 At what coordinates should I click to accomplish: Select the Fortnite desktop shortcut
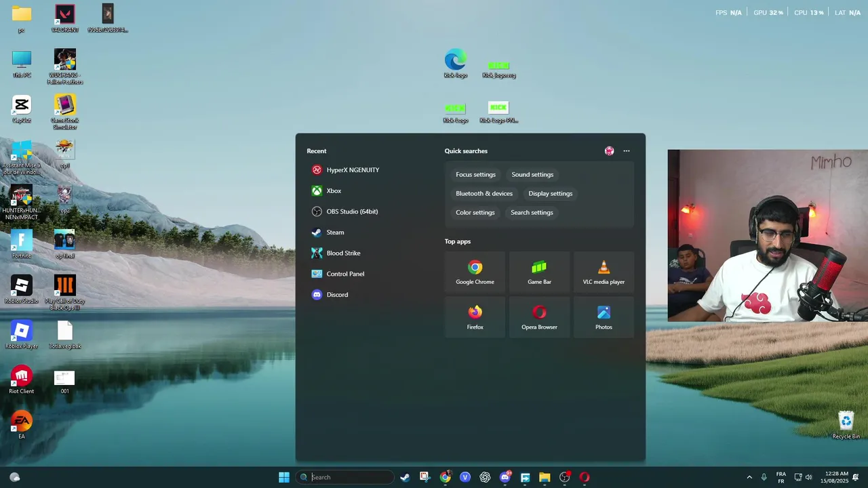[22, 245]
